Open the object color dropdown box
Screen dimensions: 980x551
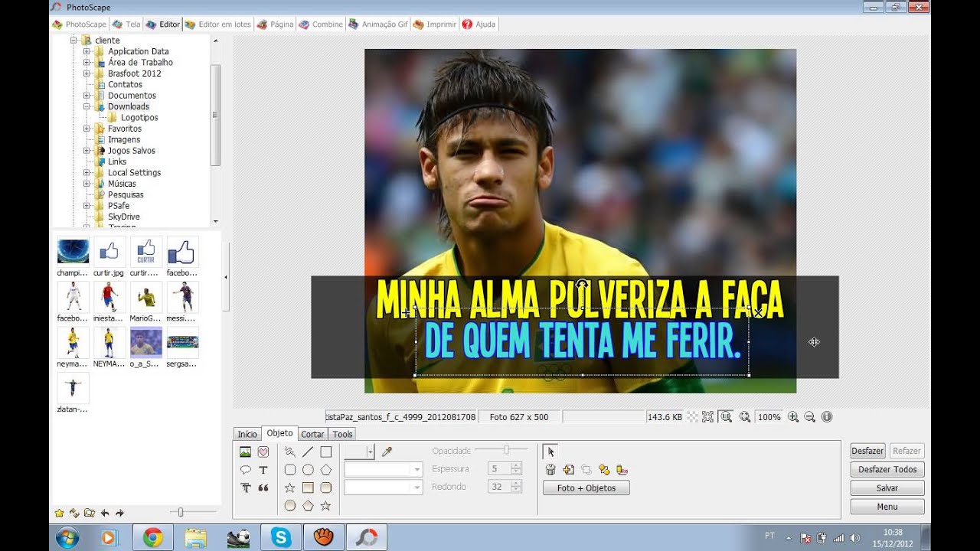(359, 452)
